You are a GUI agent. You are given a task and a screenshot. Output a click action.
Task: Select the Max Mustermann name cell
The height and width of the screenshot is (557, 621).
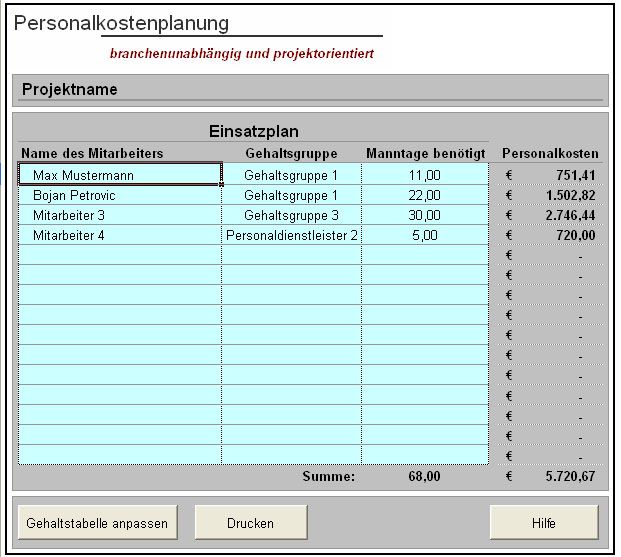coord(120,175)
